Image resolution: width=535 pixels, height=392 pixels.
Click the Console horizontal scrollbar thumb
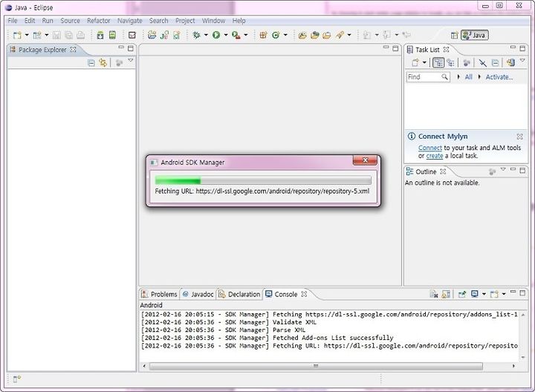(x=316, y=366)
